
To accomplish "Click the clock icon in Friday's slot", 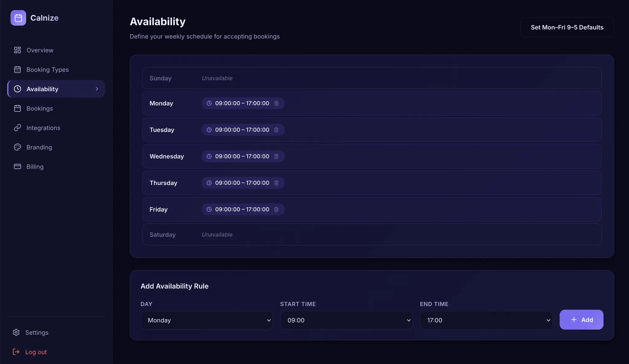I will tap(209, 209).
